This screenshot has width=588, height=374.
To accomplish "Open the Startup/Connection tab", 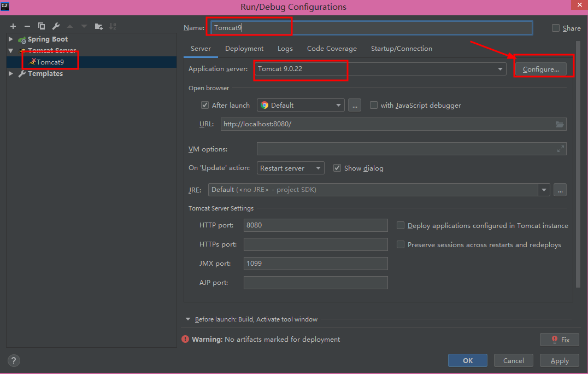I will pyautogui.click(x=401, y=49).
